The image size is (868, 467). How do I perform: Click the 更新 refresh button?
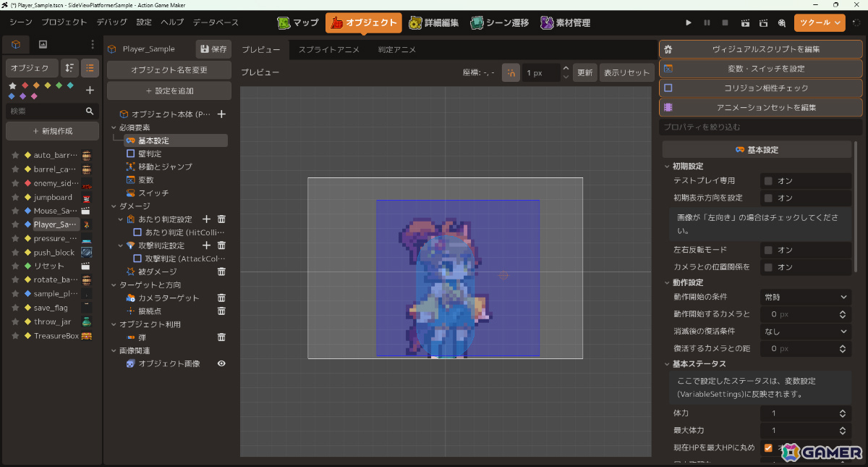584,72
